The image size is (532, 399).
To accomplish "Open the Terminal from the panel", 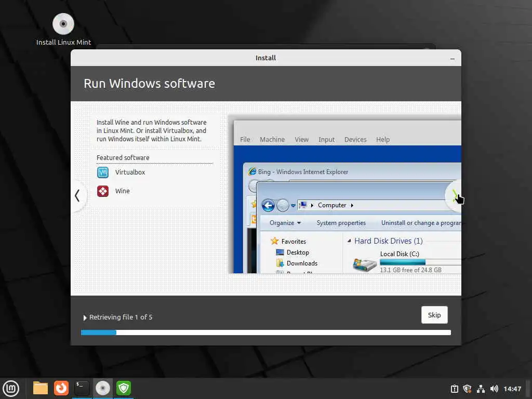I will point(82,388).
